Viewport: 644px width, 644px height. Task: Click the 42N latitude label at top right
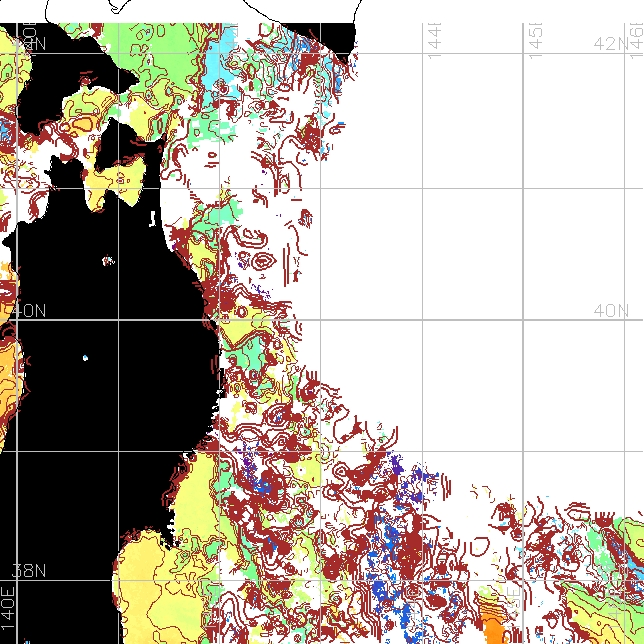(x=611, y=44)
